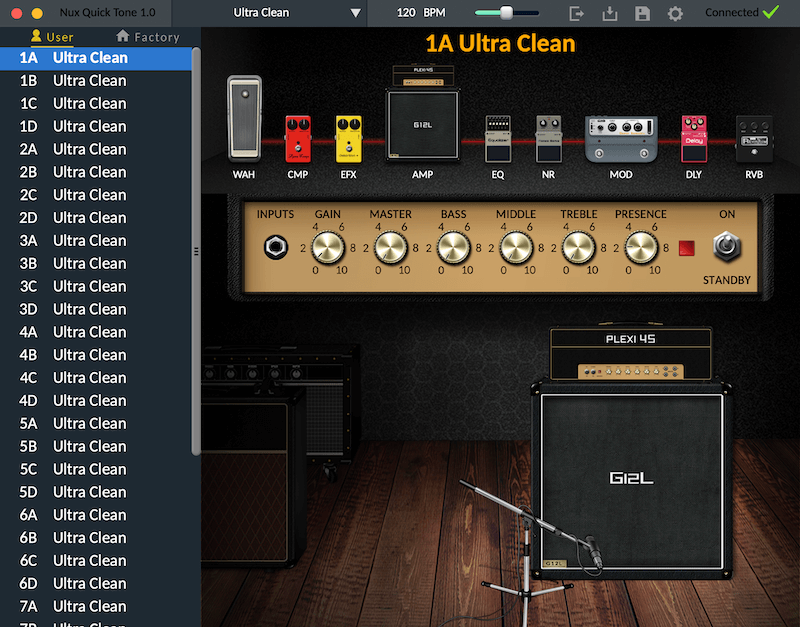Viewport: 800px width, 627px height.
Task: Click the save preset disk icon
Action: (643, 13)
